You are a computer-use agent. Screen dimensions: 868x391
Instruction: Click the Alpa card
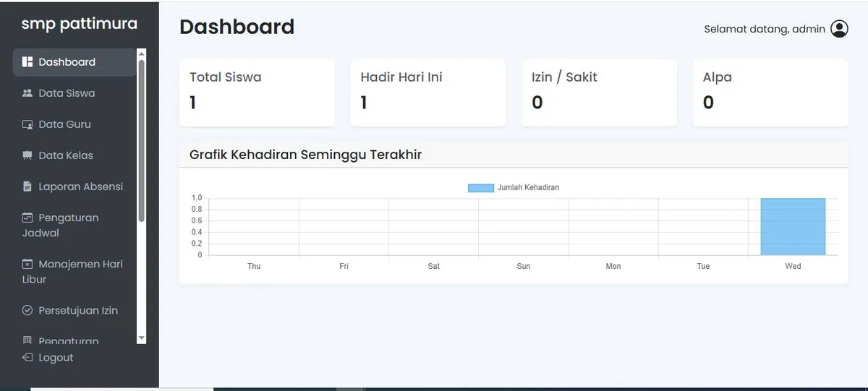pos(770,93)
